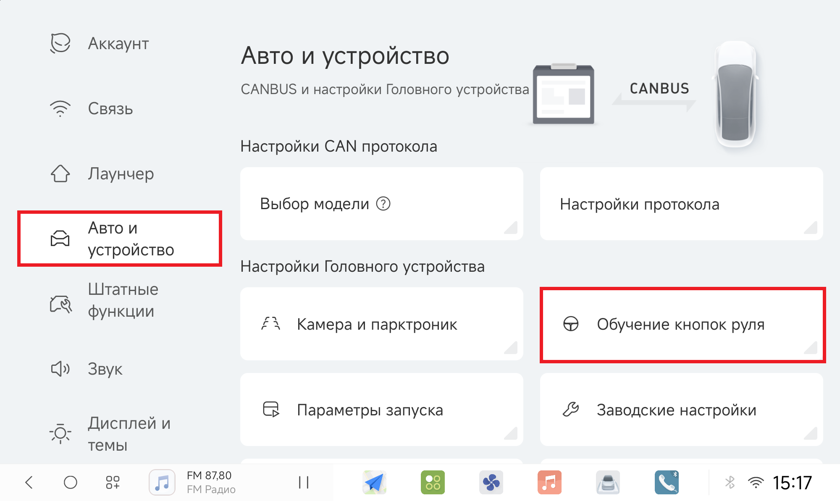Open the FM radio music note widget
Screen dimensions: 840x504
tap(162, 482)
